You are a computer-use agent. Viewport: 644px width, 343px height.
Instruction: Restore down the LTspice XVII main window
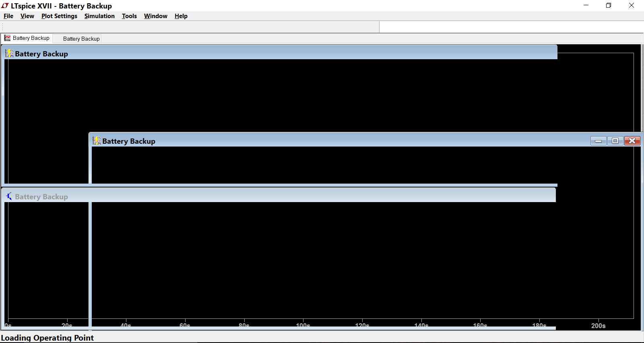click(609, 6)
